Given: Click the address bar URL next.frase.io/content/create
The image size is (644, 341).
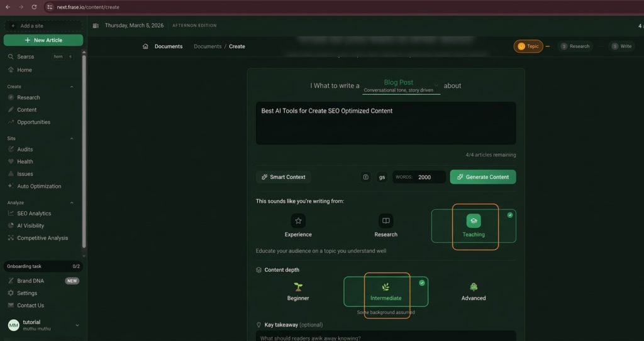Looking at the screenshot, I should point(88,7).
